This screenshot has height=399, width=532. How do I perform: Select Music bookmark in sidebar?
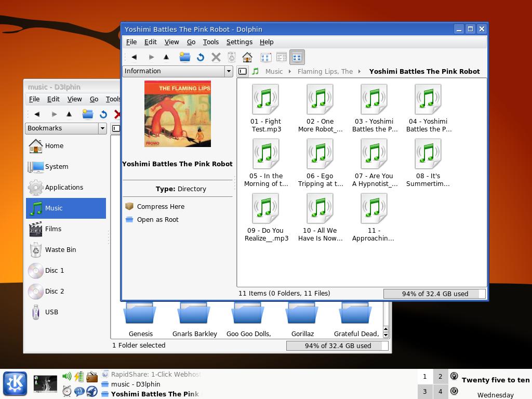(66, 208)
